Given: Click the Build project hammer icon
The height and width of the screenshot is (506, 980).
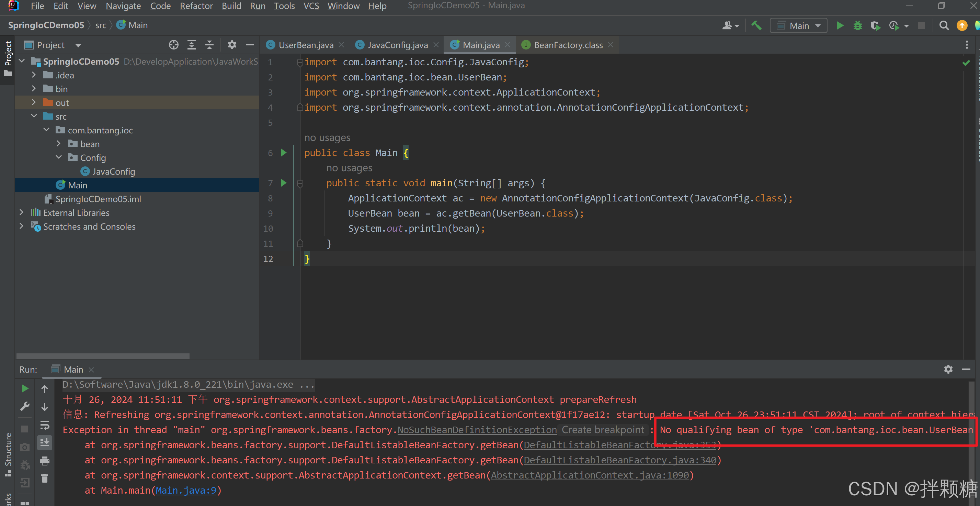Looking at the screenshot, I should coord(756,25).
